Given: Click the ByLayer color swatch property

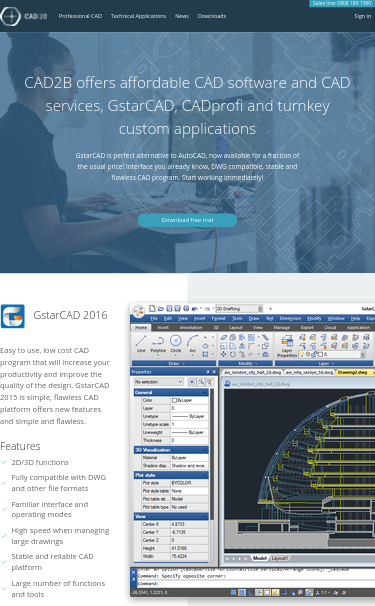Looking at the screenshot, I should (x=189, y=400).
